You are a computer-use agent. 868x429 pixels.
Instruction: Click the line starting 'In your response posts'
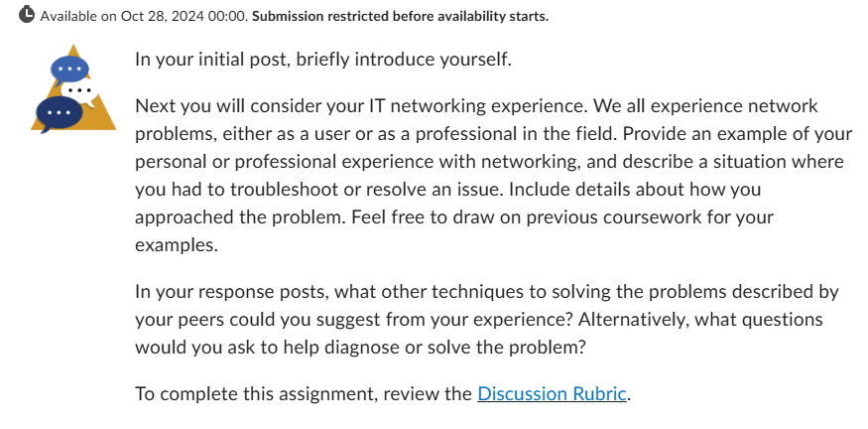click(487, 292)
